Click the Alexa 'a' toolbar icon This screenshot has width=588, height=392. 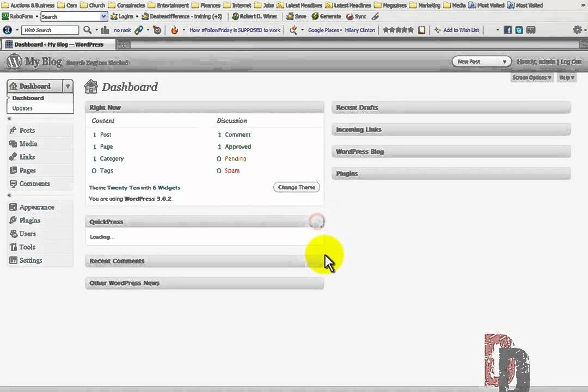click(7, 30)
